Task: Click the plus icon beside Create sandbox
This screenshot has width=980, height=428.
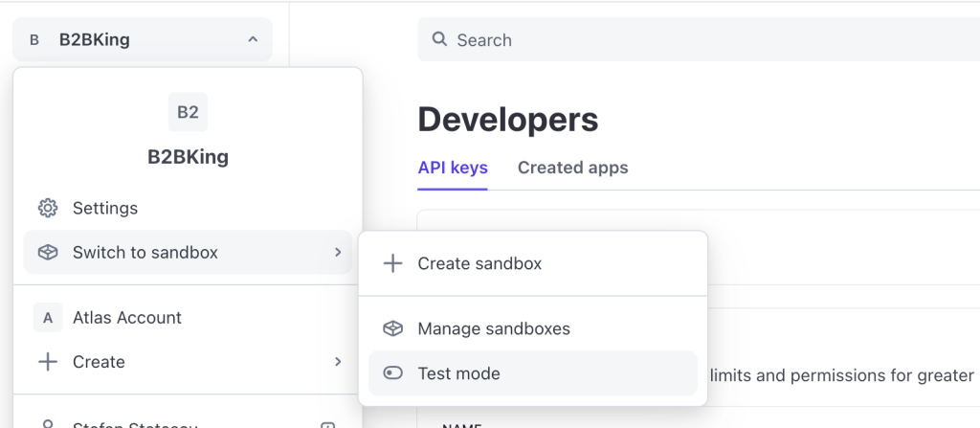Action: [x=392, y=263]
